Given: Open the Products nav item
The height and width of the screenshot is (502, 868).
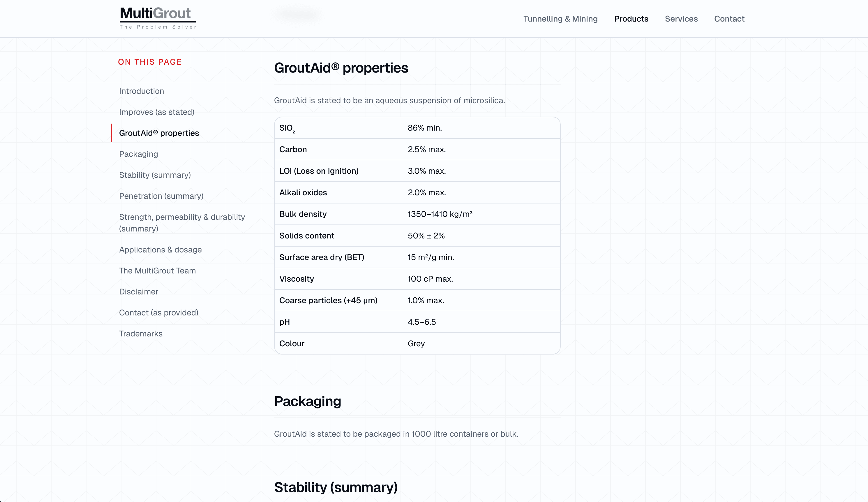Looking at the screenshot, I should click(631, 19).
